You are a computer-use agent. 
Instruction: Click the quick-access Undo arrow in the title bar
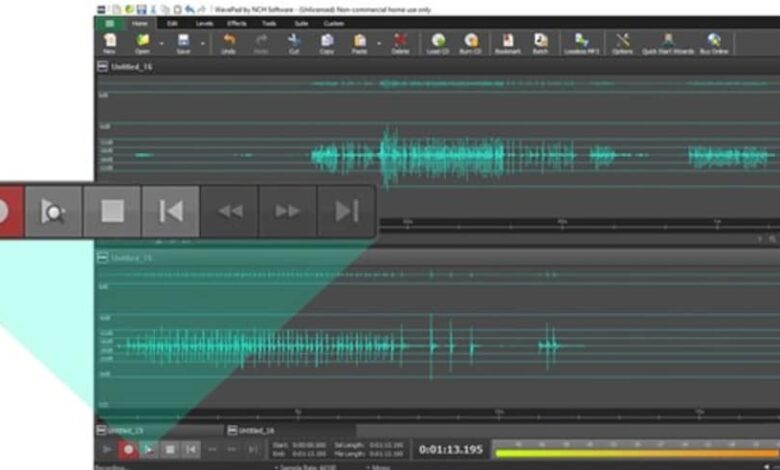point(190,9)
